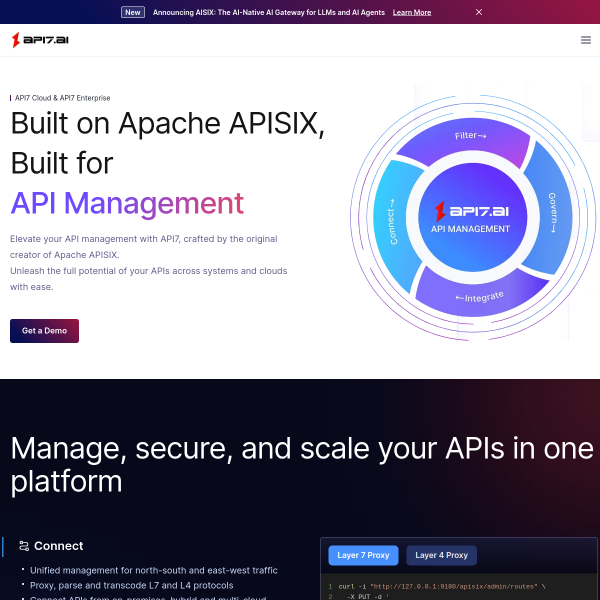
Task: Open the hamburger navigation menu
Action: 585,40
